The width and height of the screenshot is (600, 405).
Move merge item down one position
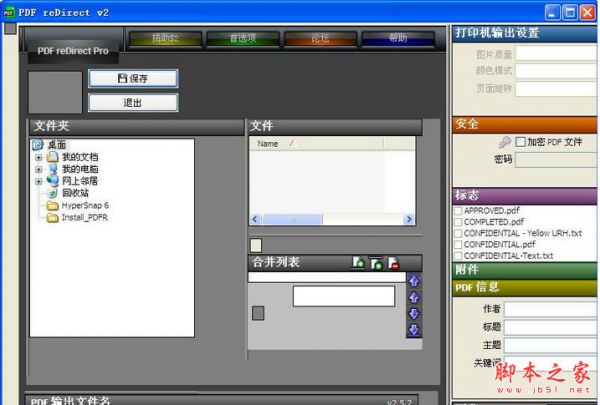(414, 314)
